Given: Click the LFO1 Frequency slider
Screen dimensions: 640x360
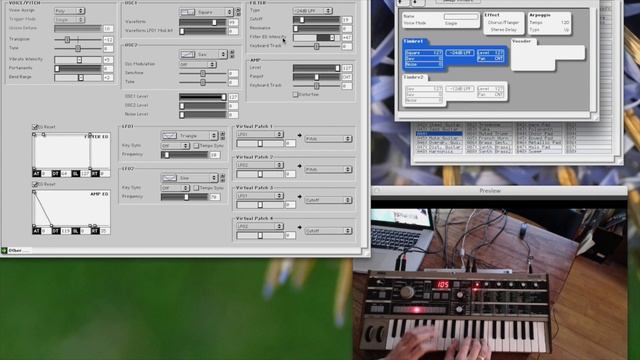Looking at the screenshot, I should coord(184,155).
